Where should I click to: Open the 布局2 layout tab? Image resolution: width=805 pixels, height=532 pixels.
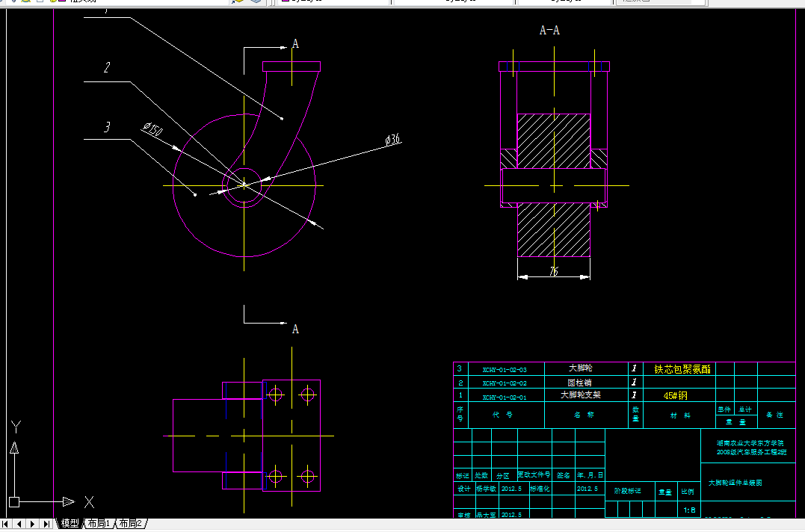tap(131, 523)
